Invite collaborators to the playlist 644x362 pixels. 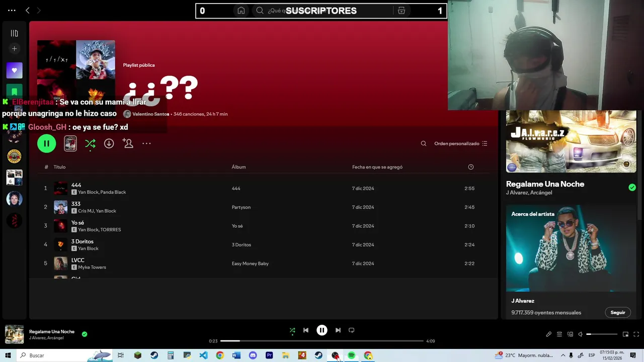pyautogui.click(x=128, y=144)
